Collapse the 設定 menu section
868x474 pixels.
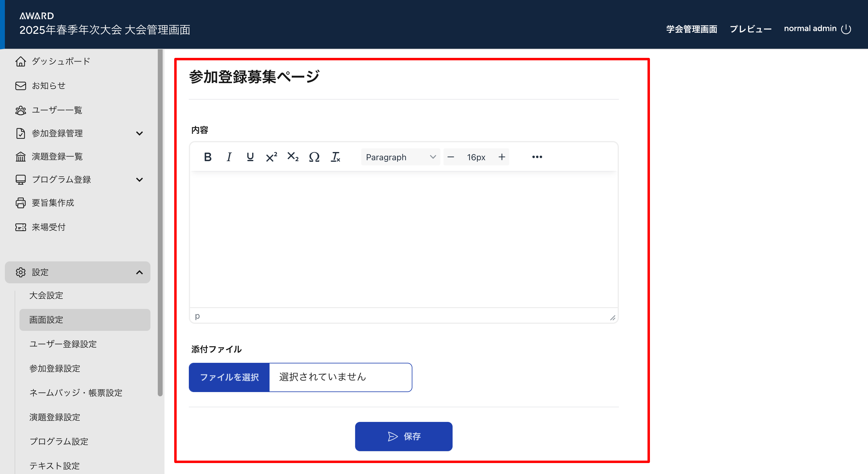tap(139, 272)
